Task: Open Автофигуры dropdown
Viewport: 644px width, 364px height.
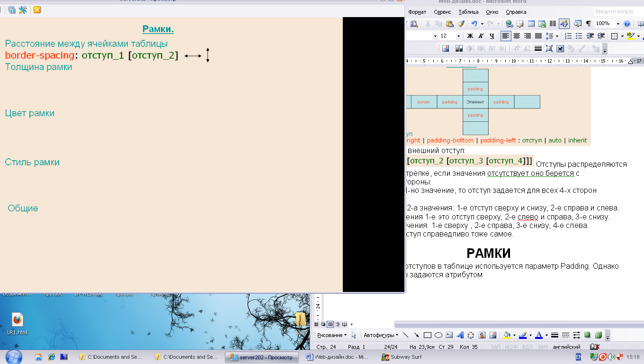Action: (x=381, y=335)
